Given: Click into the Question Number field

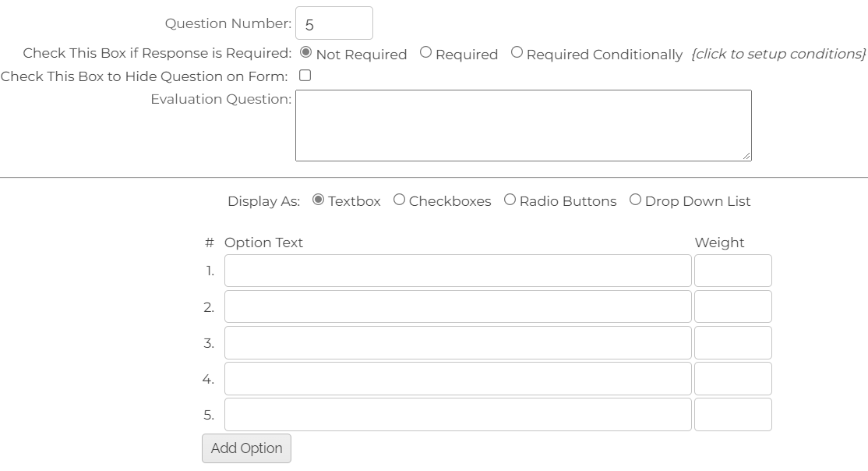Looking at the screenshot, I should coord(333,23).
